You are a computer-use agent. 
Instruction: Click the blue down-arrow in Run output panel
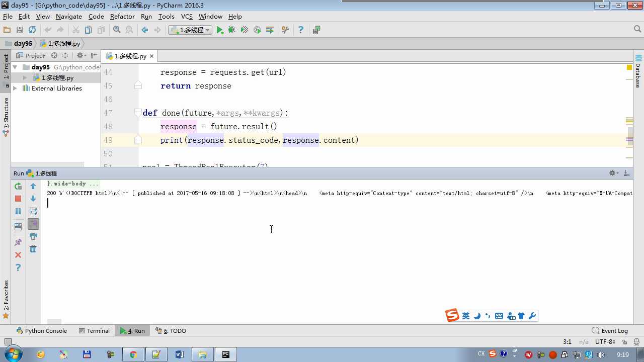tap(33, 199)
